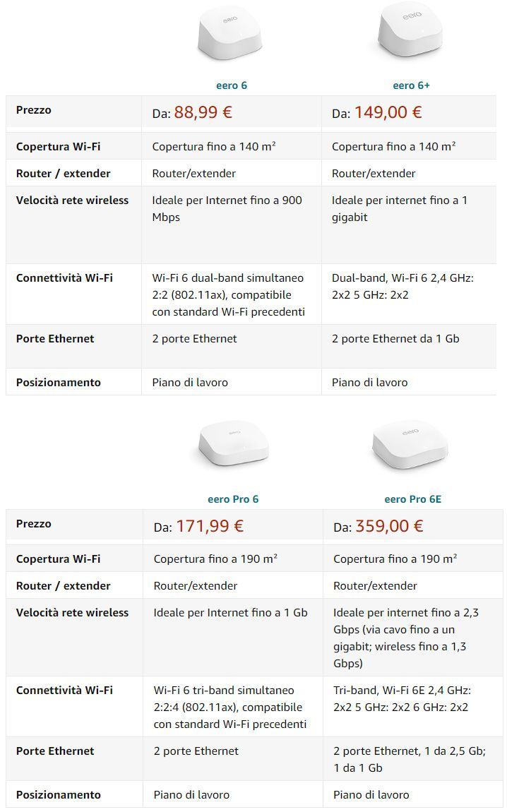This screenshot has height=812, width=507.
Task: Click the 88,99 € price
Action: [203, 112]
